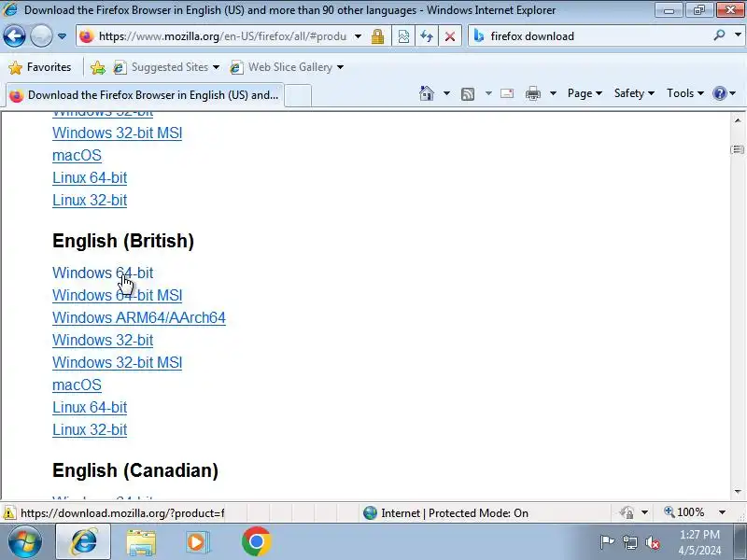This screenshot has width=747, height=560.
Task: Click status bar warning icon
Action: click(x=8, y=513)
